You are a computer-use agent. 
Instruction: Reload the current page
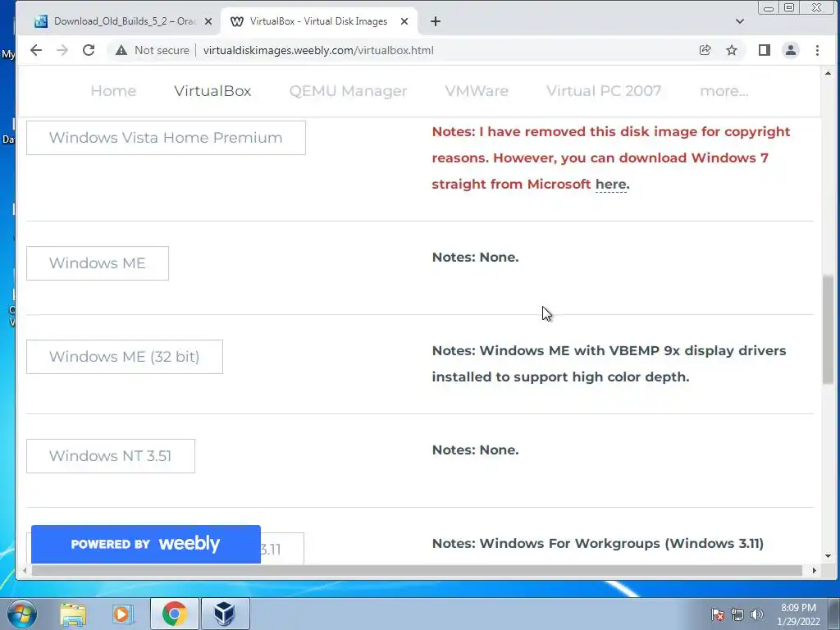89,50
